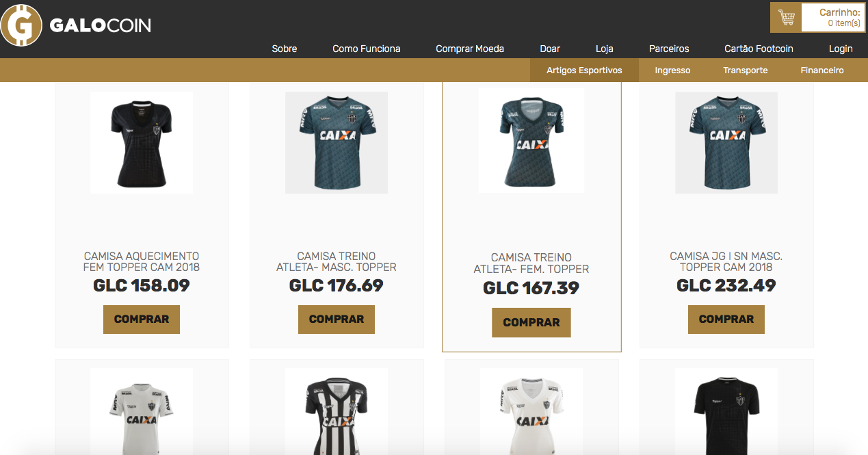Click Comprar for Camisa JG I SN Masc
Image resolution: width=868 pixels, height=455 pixels.
click(x=726, y=320)
